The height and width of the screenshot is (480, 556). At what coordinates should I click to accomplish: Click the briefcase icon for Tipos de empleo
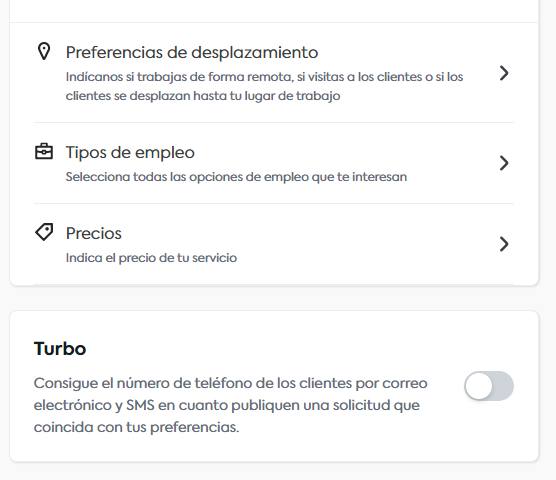pos(44,152)
